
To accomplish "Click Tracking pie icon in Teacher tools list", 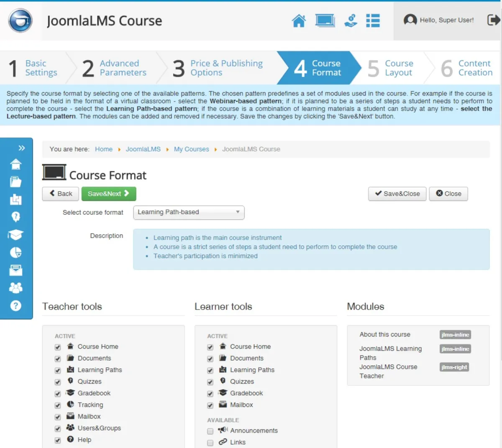I will (70, 404).
